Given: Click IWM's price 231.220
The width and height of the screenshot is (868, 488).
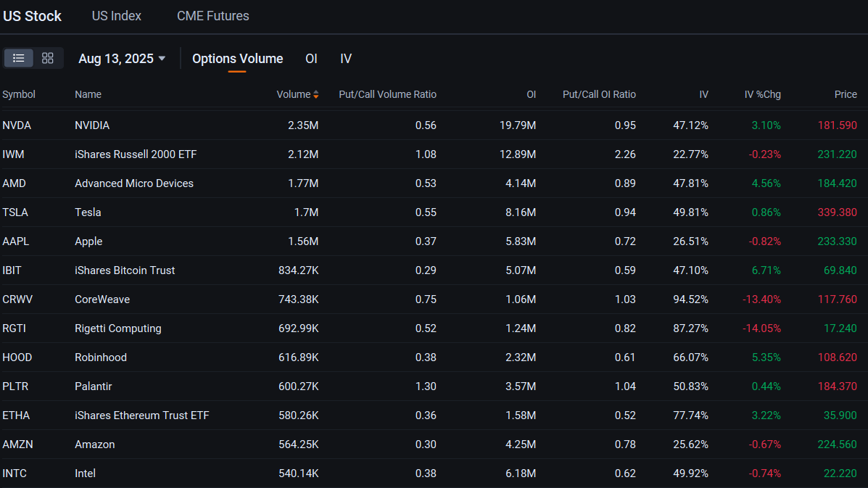Looking at the screenshot, I should point(837,154).
